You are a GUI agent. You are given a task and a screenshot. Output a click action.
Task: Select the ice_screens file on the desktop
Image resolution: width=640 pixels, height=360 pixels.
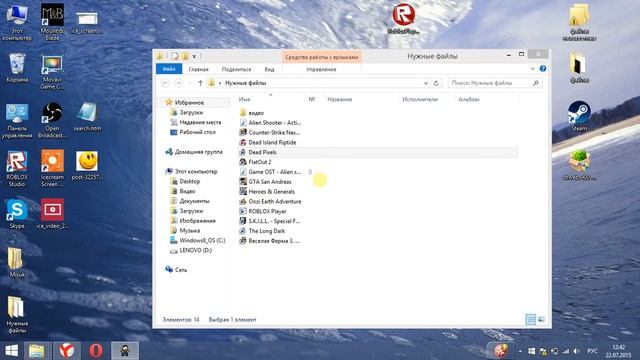[x=87, y=22]
